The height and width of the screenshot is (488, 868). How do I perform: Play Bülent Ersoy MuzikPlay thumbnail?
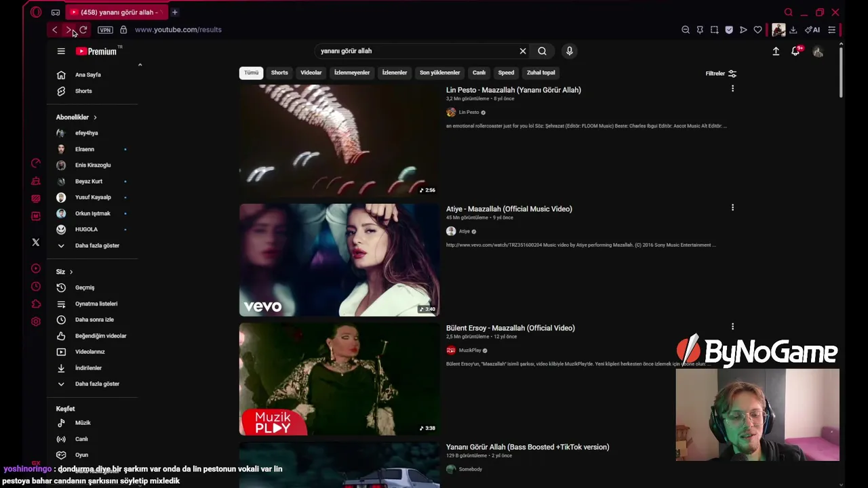tap(339, 379)
